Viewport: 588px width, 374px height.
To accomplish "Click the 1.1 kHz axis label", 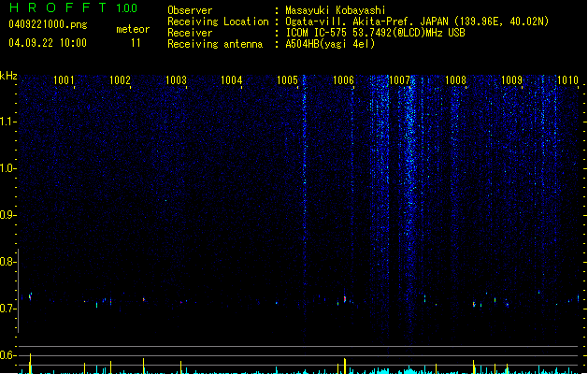I will (8, 122).
